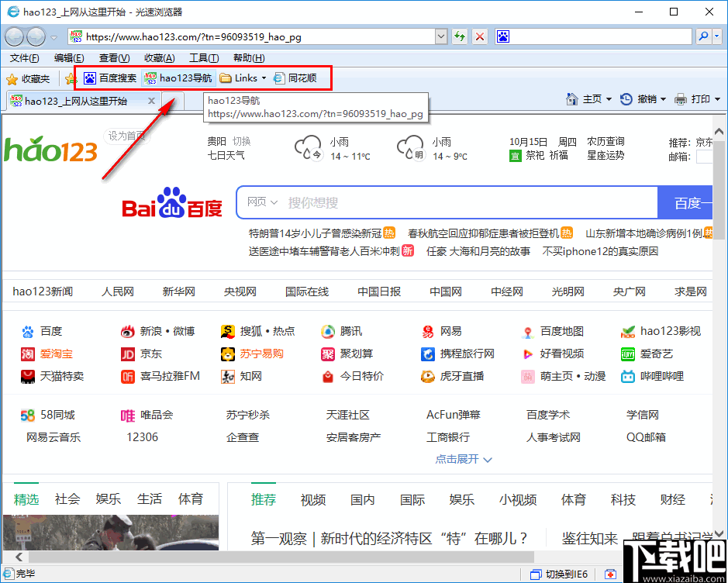The height and width of the screenshot is (583, 728).
Task: Click the 搜你想搜 search field
Action: tap(469, 202)
